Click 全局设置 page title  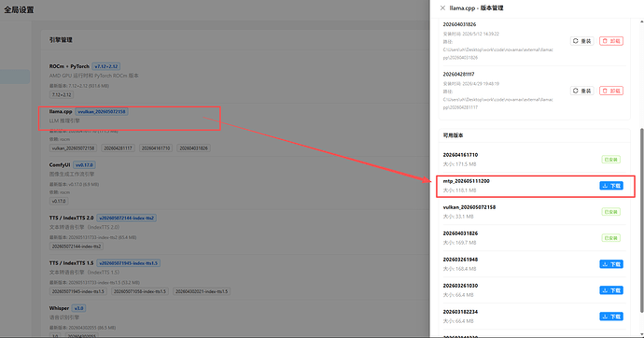pyautogui.click(x=19, y=10)
